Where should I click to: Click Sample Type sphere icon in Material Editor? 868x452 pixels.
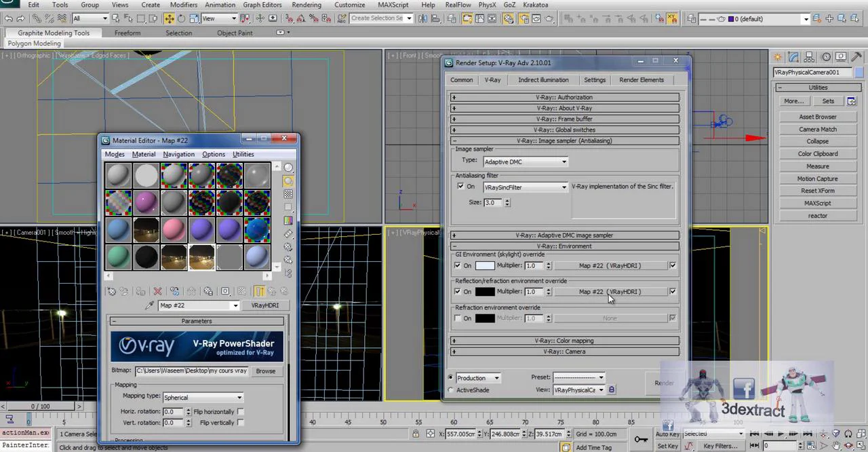[x=288, y=168]
